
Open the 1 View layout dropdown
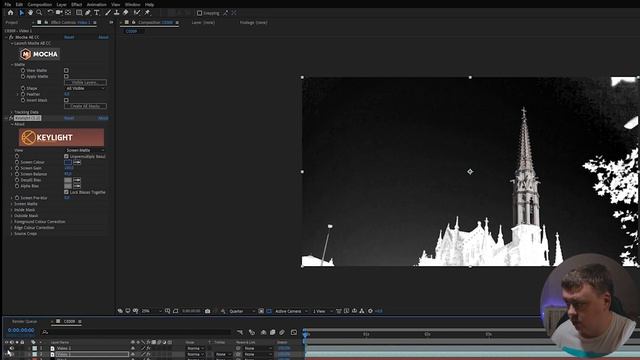point(322,311)
